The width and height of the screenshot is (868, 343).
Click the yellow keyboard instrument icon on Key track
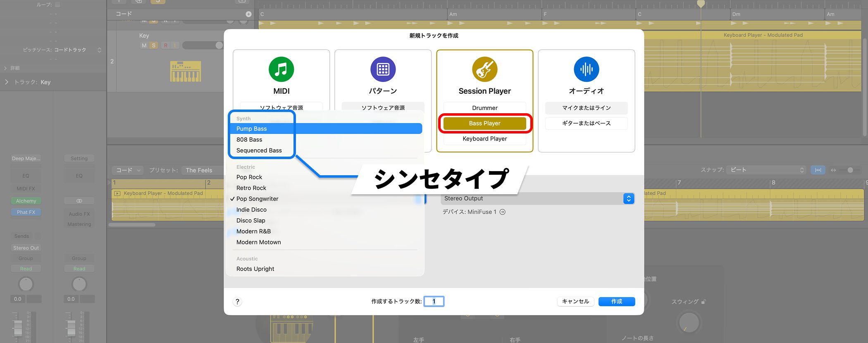click(186, 71)
